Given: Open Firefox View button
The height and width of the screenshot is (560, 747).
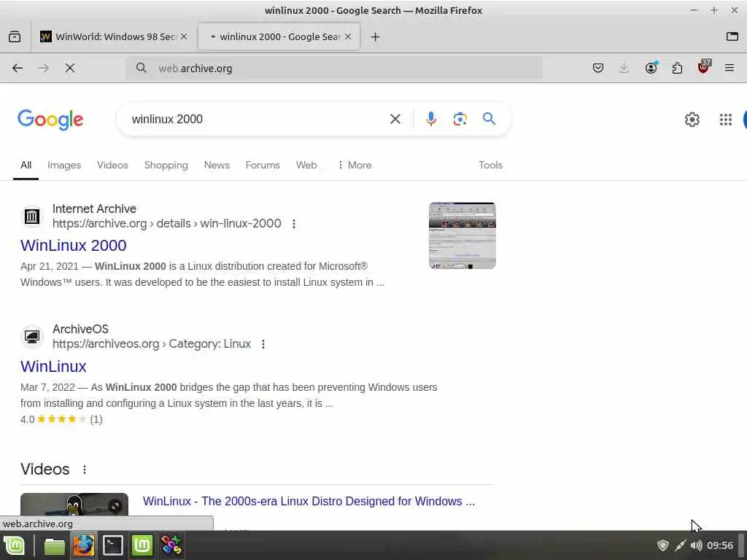Looking at the screenshot, I should 15,36.
